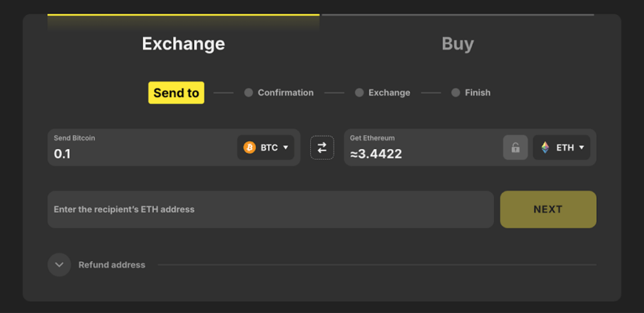Screen dimensions: 644x313
Task: Click the Confirmation step circle
Action: tap(248, 93)
